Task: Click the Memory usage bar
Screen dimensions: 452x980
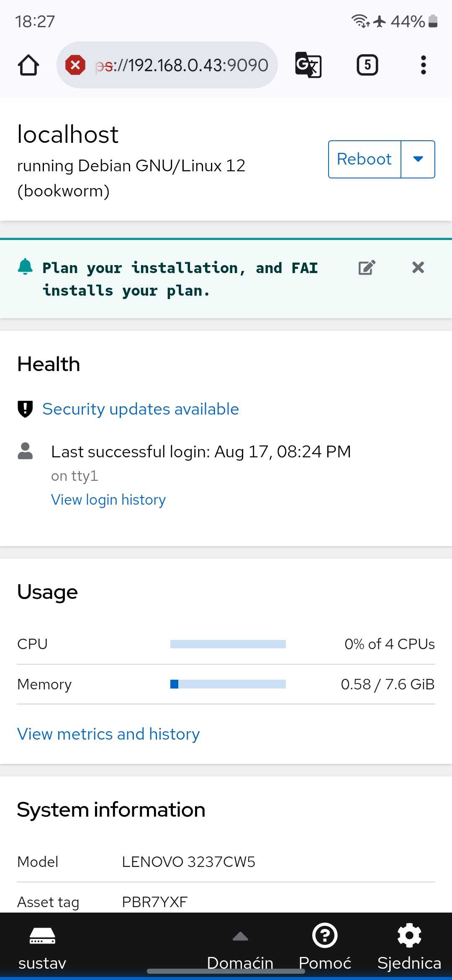Action: click(228, 684)
